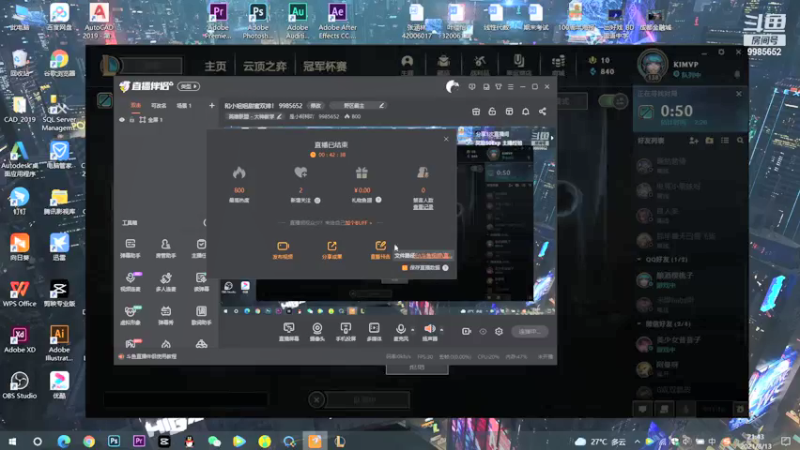Open the 房管助手 tool
Viewport: 800px width, 450px height.
pyautogui.click(x=165, y=248)
